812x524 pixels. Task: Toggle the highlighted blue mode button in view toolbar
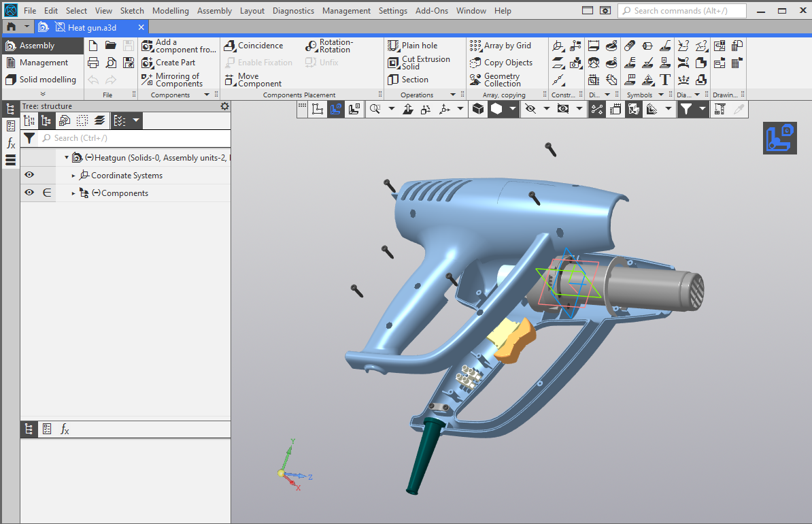(x=335, y=109)
